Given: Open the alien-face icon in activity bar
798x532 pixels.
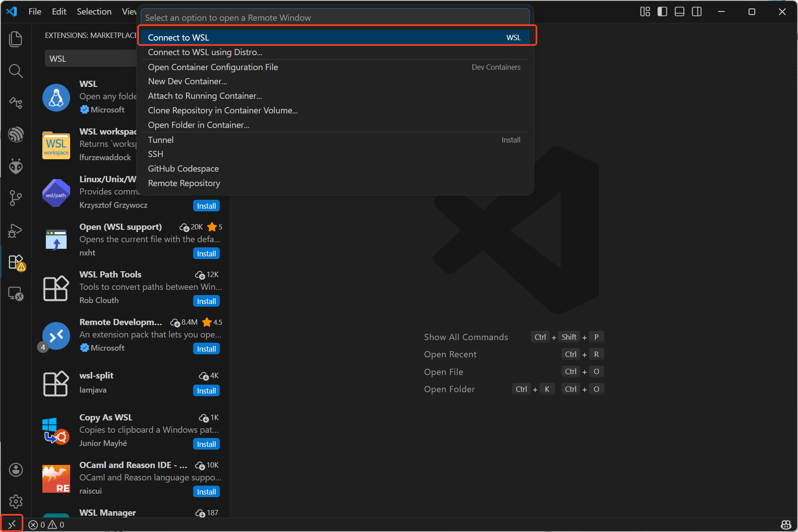Looking at the screenshot, I should (16, 166).
